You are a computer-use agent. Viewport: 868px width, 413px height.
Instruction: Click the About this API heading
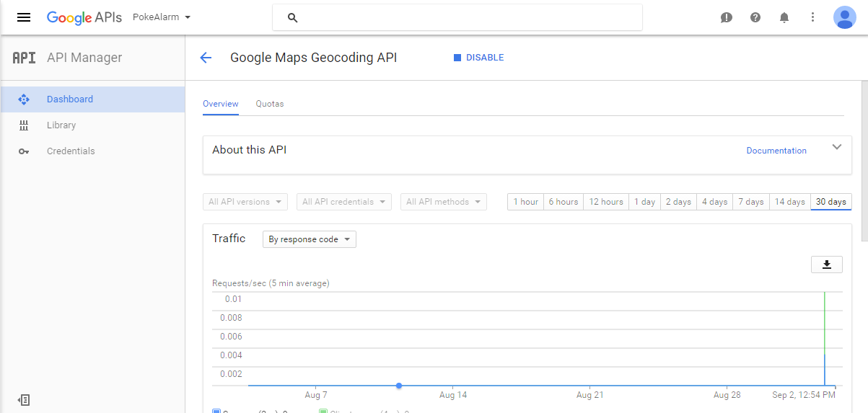point(250,150)
